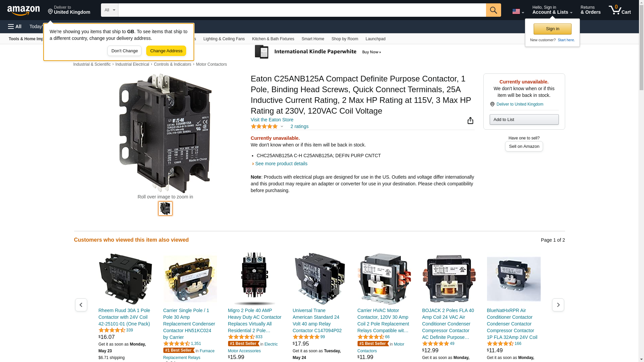Click the yellow Sign in button
644x362 pixels.
click(552, 29)
